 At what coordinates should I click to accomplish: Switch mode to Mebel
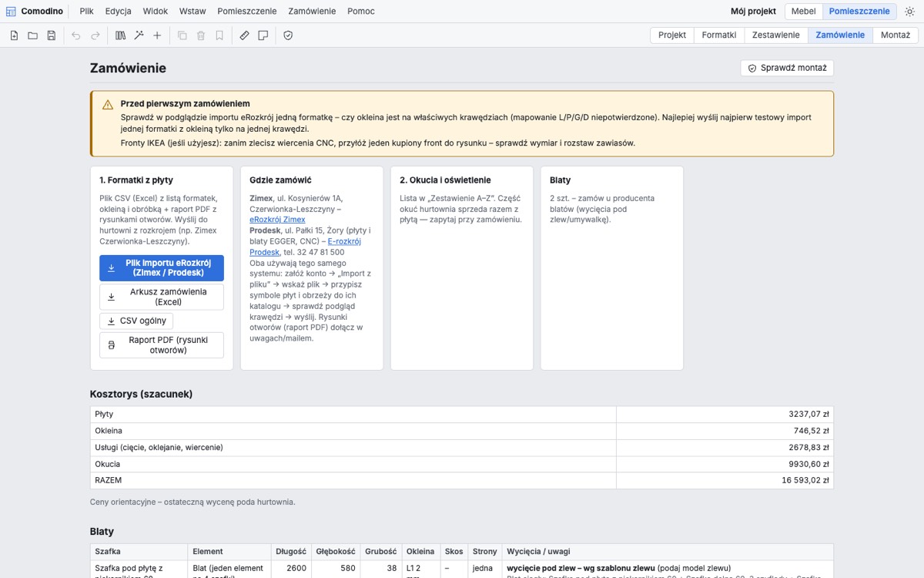point(803,12)
